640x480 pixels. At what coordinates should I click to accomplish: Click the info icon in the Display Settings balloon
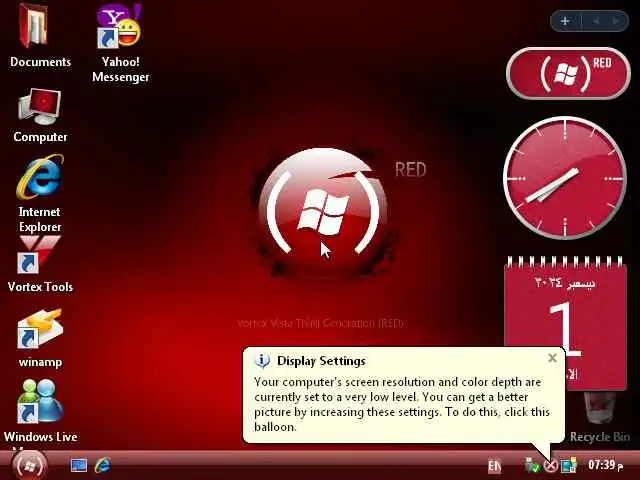262,361
